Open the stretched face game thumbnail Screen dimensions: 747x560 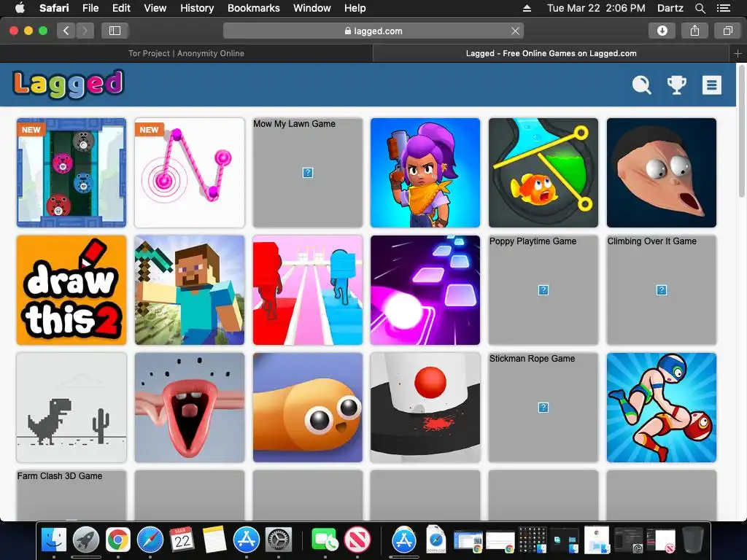point(661,172)
